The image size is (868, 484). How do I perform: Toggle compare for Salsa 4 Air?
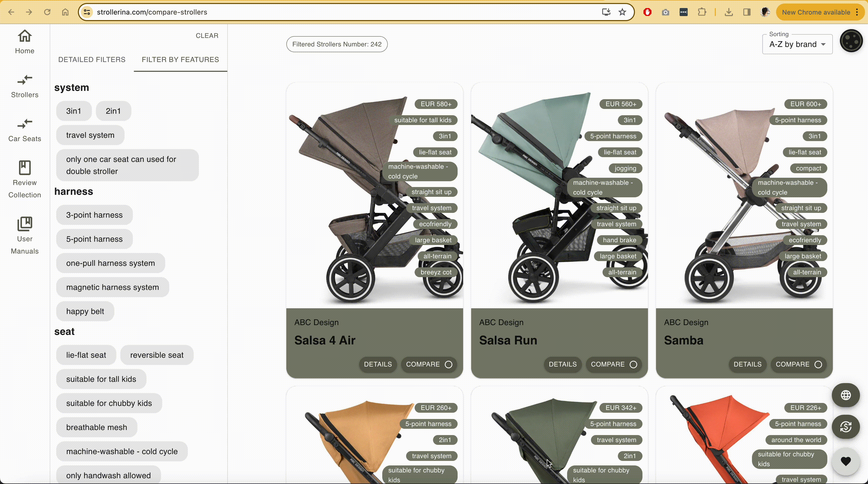pos(429,365)
